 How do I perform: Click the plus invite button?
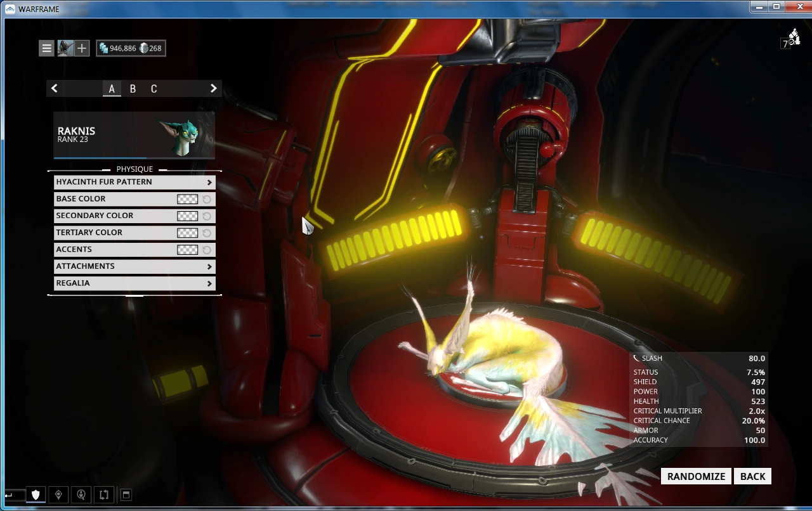(82, 48)
